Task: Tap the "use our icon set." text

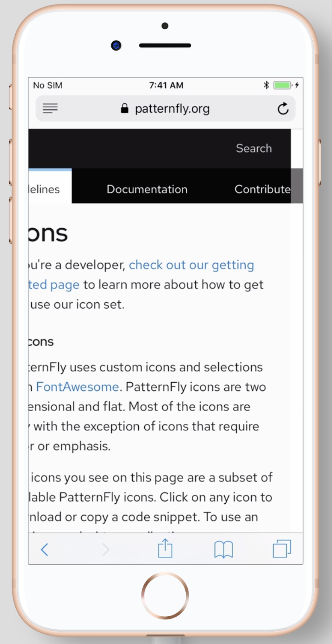Action: (x=77, y=304)
